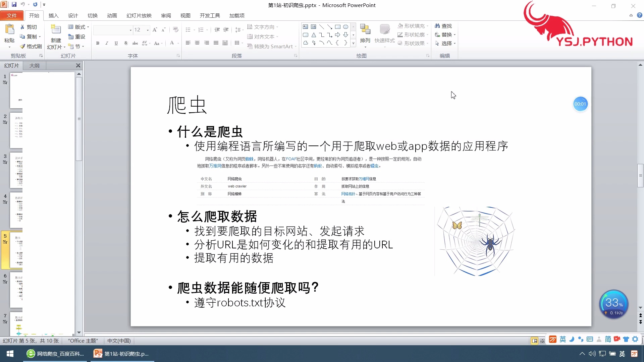Expand the shapes gallery More arrow
The height and width of the screenshot is (362, 644).
353,43
